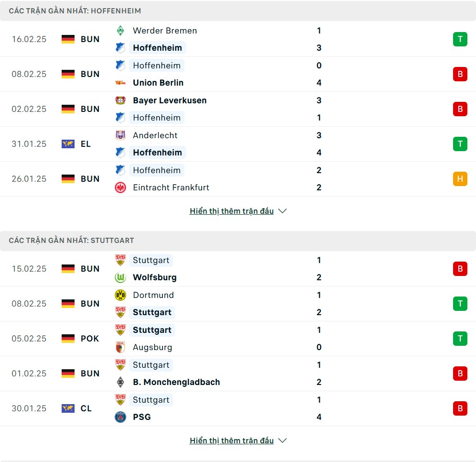This screenshot has height=462, width=476.
Task: Click the green T badge for Werder Bremen match
Action: click(460, 39)
